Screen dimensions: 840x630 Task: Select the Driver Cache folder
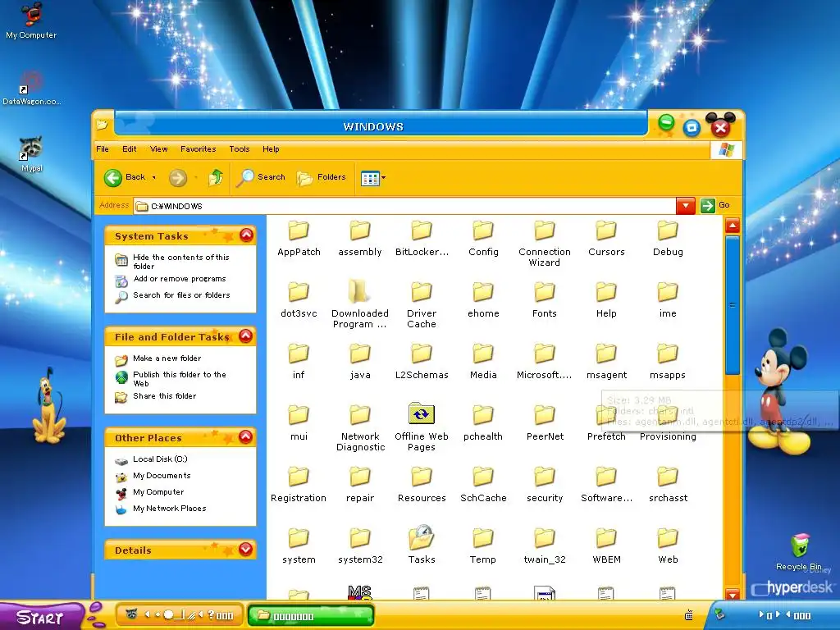(x=422, y=305)
